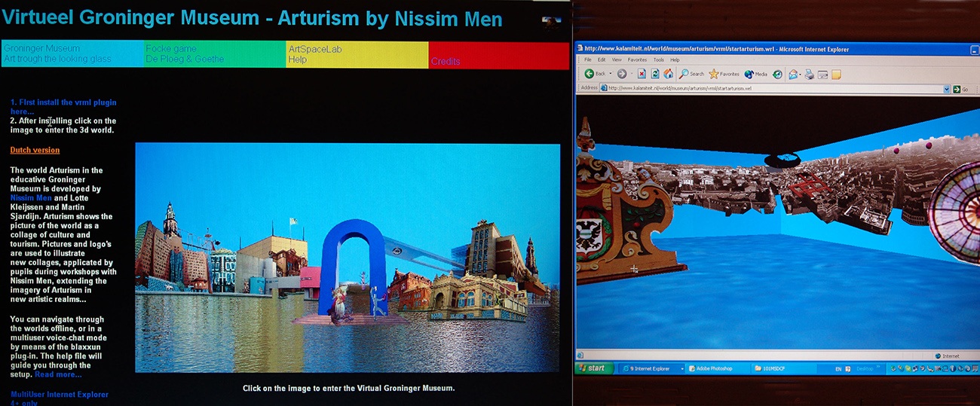Open the Help menu in Internet Explorer

[675, 60]
